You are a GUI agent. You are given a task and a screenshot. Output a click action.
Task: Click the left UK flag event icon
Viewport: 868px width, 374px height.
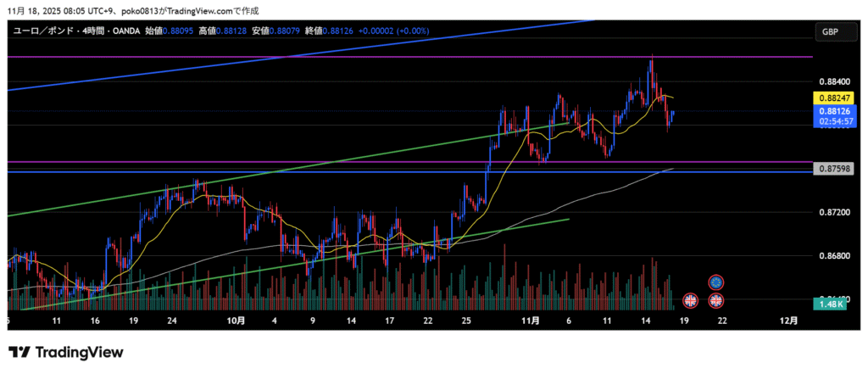690,300
